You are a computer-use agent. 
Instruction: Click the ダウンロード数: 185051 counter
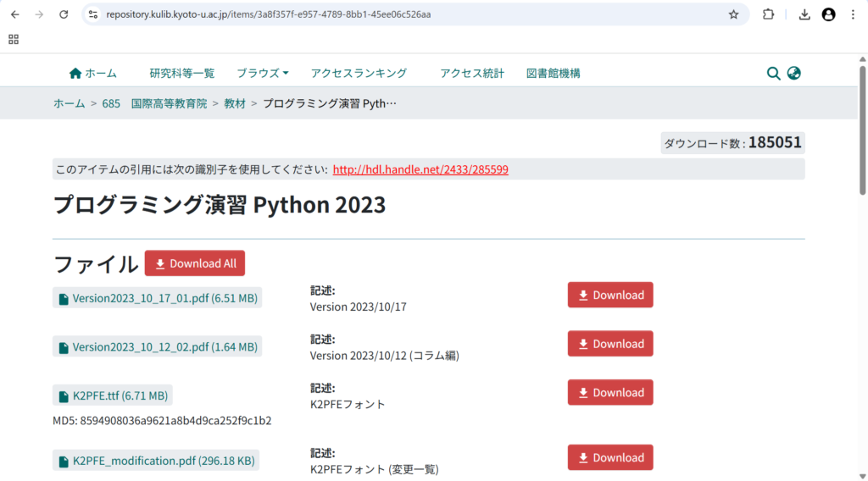[732, 142]
